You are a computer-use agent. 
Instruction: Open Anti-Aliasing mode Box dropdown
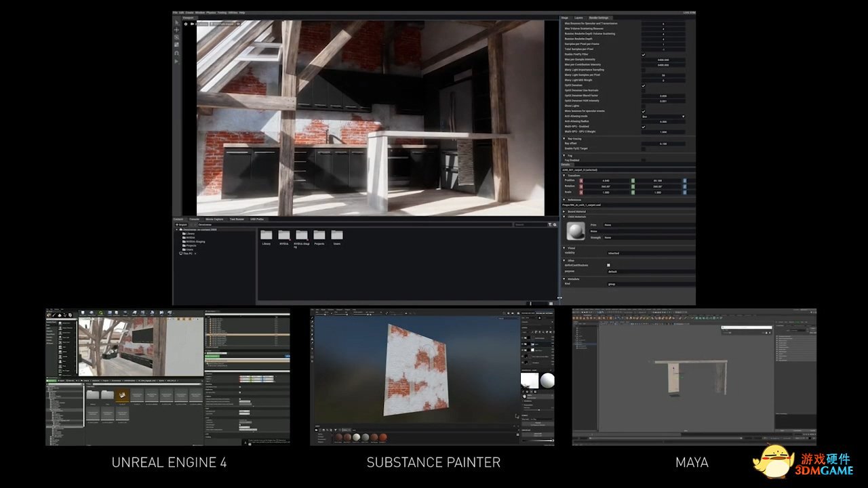click(x=663, y=117)
